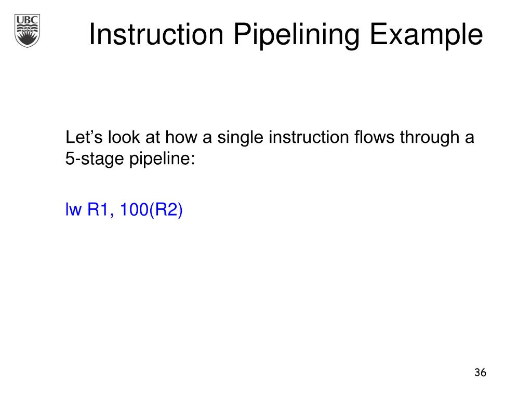The width and height of the screenshot is (532, 399).
Task: Select the word through in the paragraph
Action: tap(429, 138)
